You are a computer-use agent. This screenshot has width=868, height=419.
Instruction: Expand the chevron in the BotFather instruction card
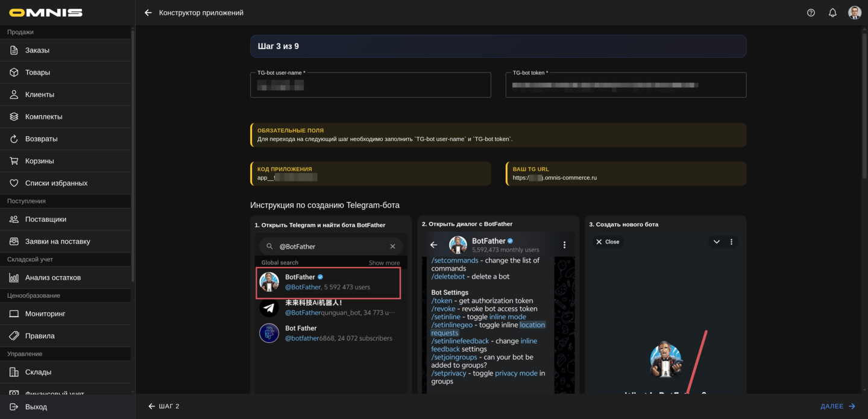(x=716, y=241)
